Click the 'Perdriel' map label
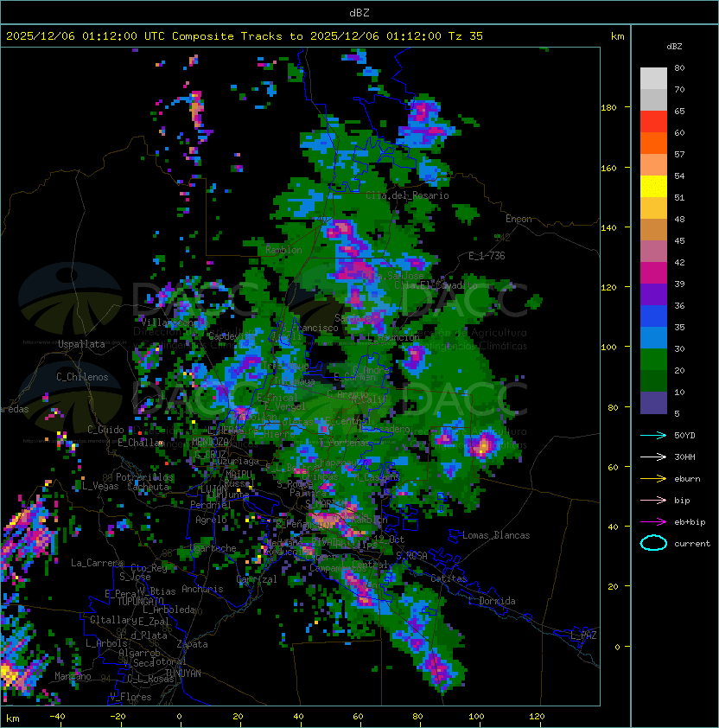The height and width of the screenshot is (728, 719). pos(211,504)
